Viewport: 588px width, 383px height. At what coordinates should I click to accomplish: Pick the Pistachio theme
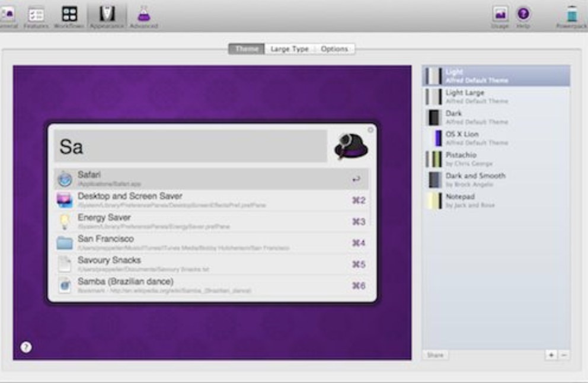[496, 159]
